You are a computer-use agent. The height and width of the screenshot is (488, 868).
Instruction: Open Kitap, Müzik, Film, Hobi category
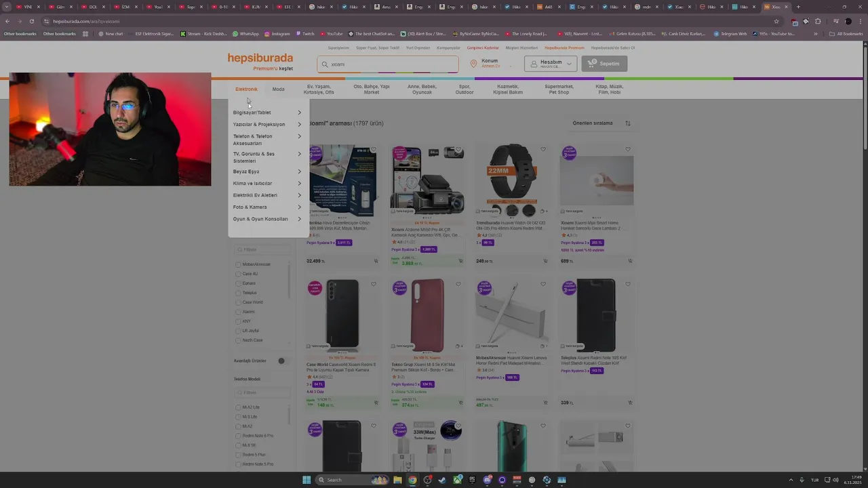pyautogui.click(x=610, y=89)
